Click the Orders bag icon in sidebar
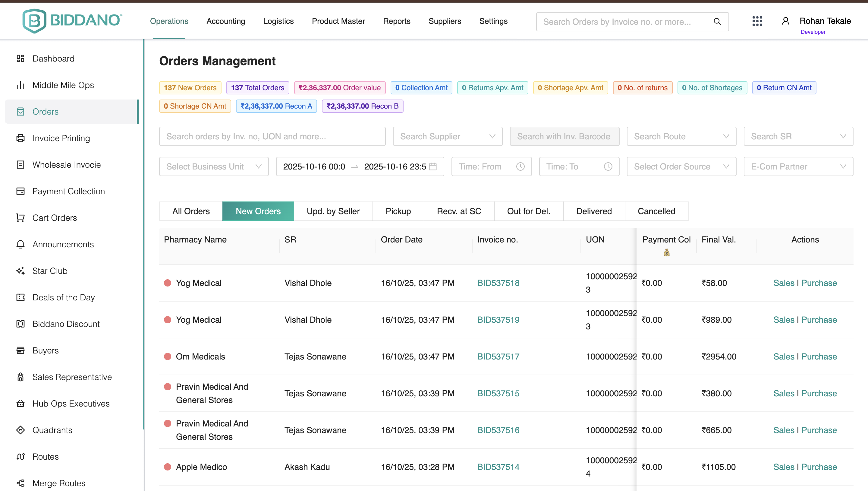This screenshot has height=491, width=868. tap(20, 112)
